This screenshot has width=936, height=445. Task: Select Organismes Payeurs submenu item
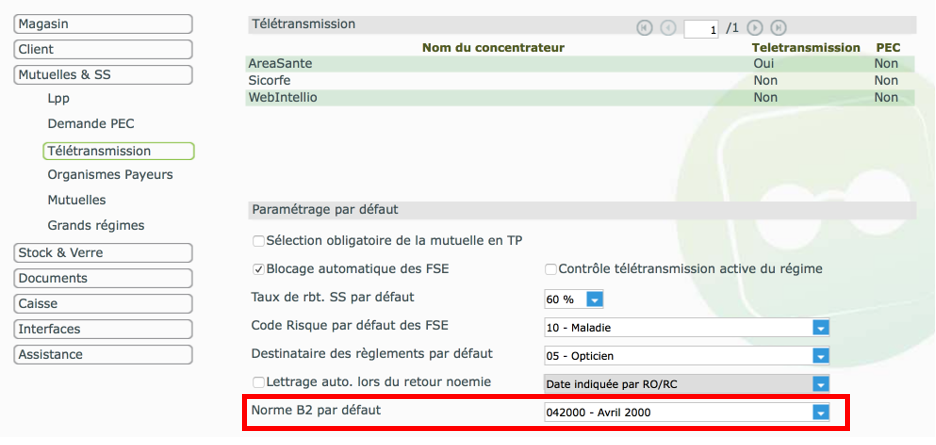110,175
